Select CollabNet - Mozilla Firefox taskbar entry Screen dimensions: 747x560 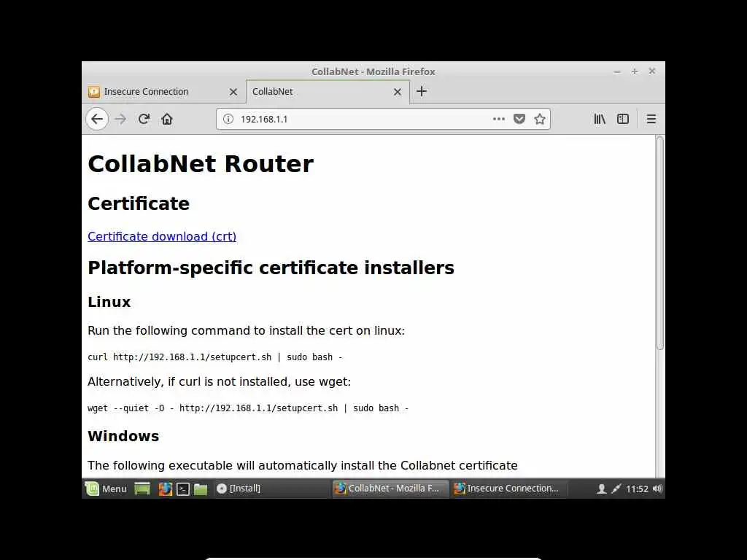391,489
